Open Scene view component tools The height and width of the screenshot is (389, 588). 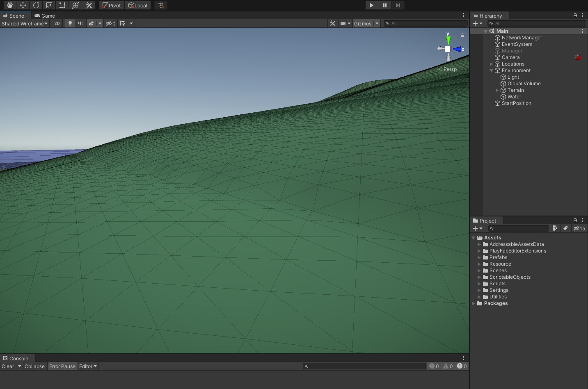(333, 23)
